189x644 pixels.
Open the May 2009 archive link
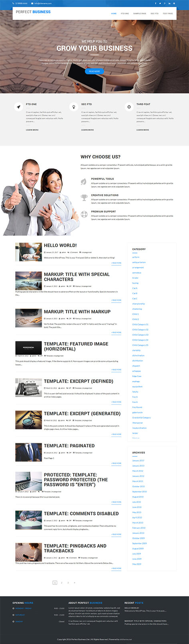tap(137, 564)
